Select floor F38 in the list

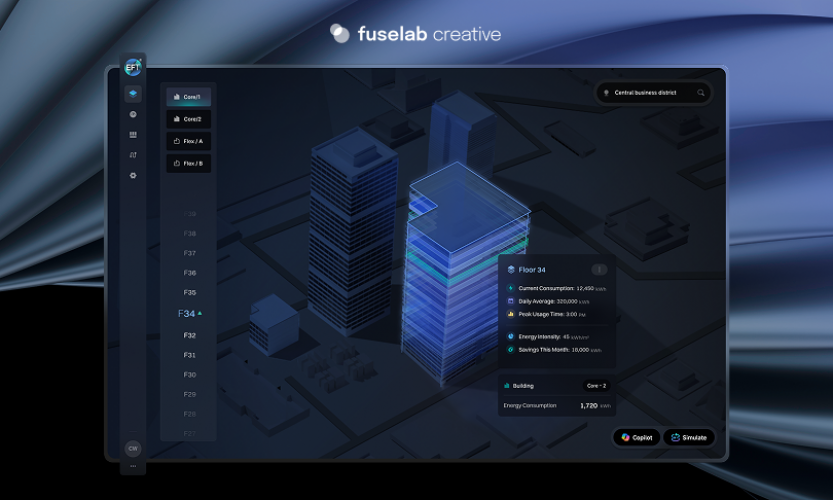pos(190,233)
